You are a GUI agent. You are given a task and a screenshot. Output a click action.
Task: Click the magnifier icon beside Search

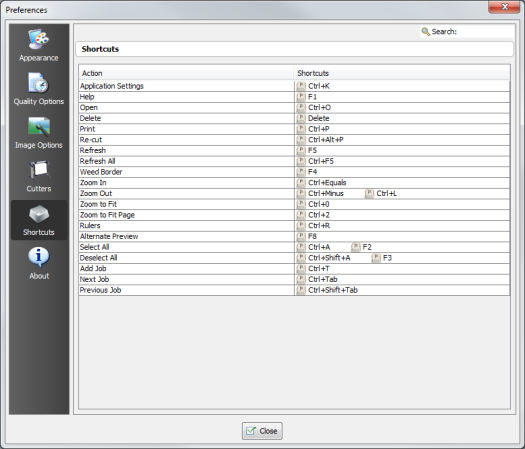(426, 32)
